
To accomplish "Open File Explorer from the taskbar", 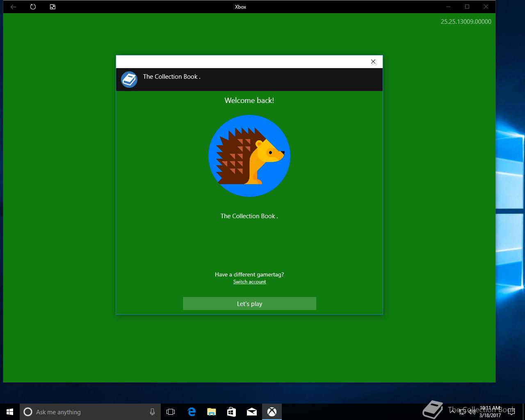I will tap(212, 412).
